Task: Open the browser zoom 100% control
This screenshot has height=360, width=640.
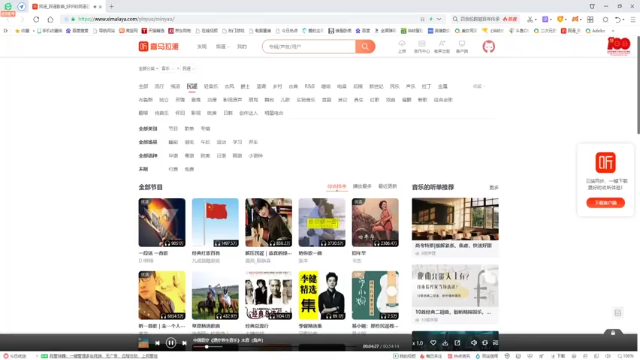Action: (626, 356)
